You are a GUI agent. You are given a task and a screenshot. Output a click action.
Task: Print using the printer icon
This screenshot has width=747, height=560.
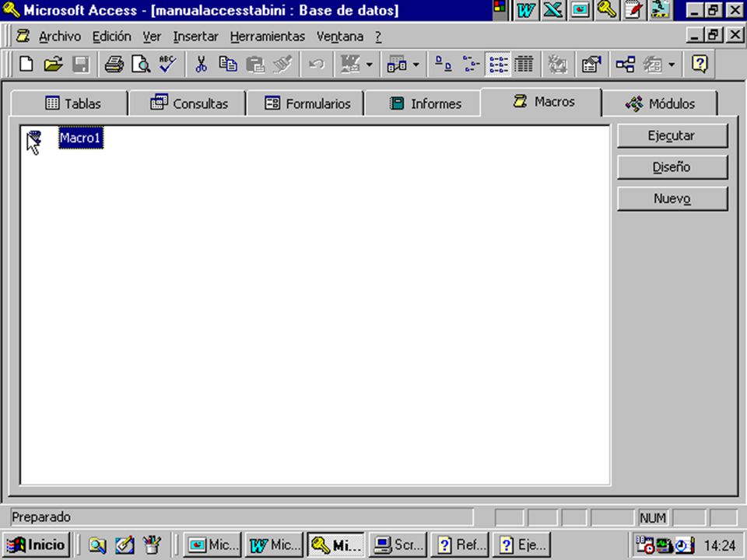click(114, 64)
